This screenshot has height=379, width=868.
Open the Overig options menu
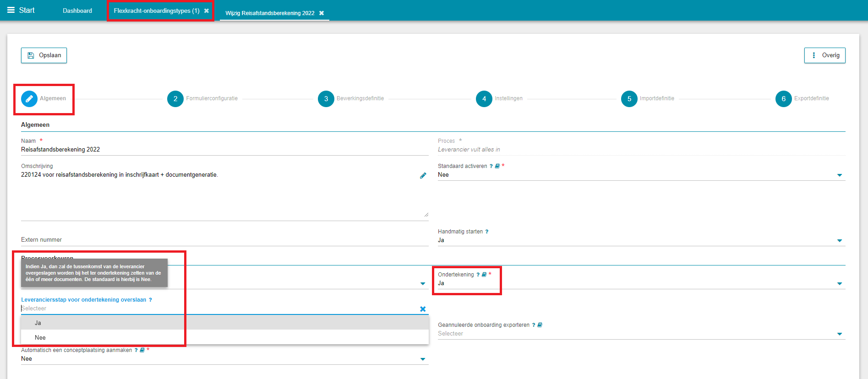pyautogui.click(x=825, y=55)
